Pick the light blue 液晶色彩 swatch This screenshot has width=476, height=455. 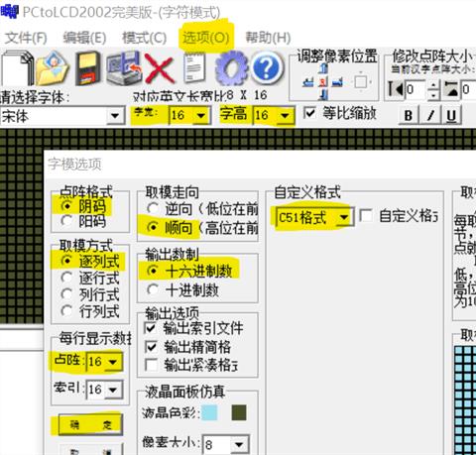point(209,412)
